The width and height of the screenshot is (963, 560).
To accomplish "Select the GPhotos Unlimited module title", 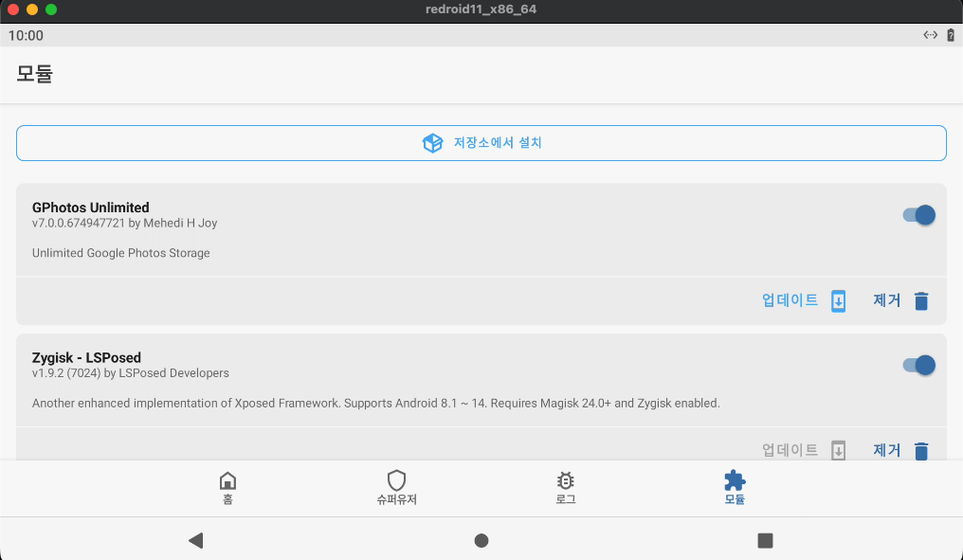I will click(x=91, y=208).
